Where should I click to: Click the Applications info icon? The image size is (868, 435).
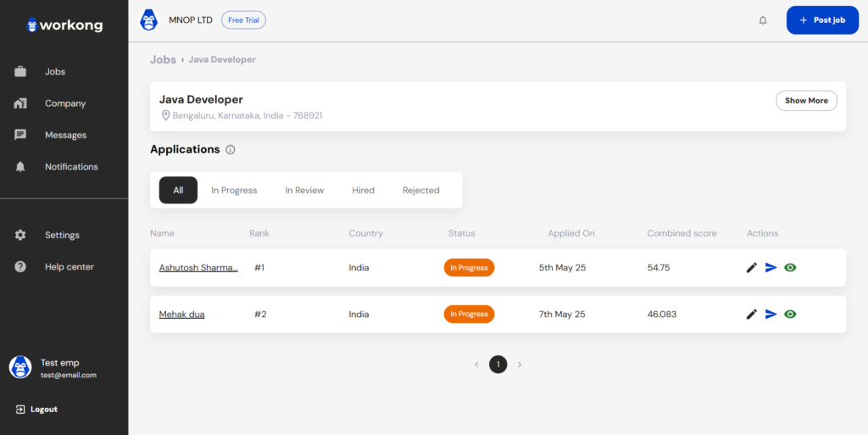click(x=231, y=149)
